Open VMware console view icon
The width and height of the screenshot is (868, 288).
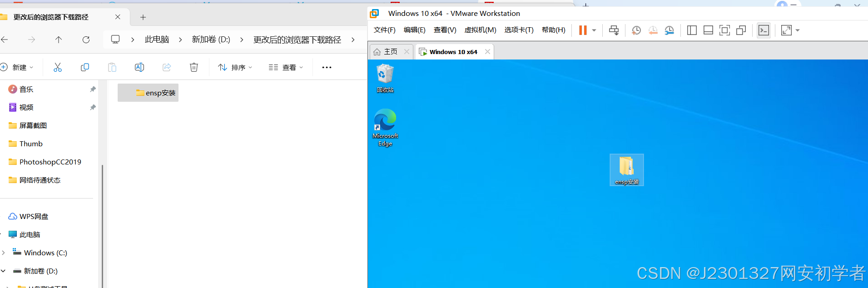(764, 30)
